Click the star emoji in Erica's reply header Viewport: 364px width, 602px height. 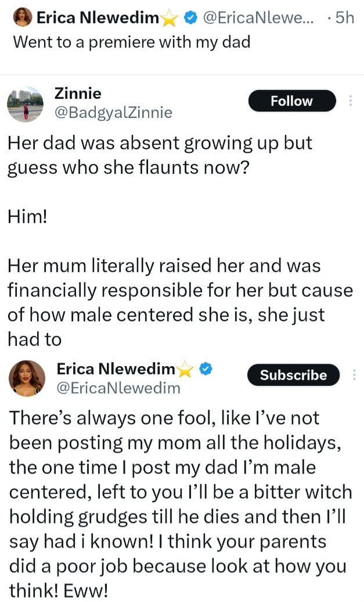pos(185,369)
